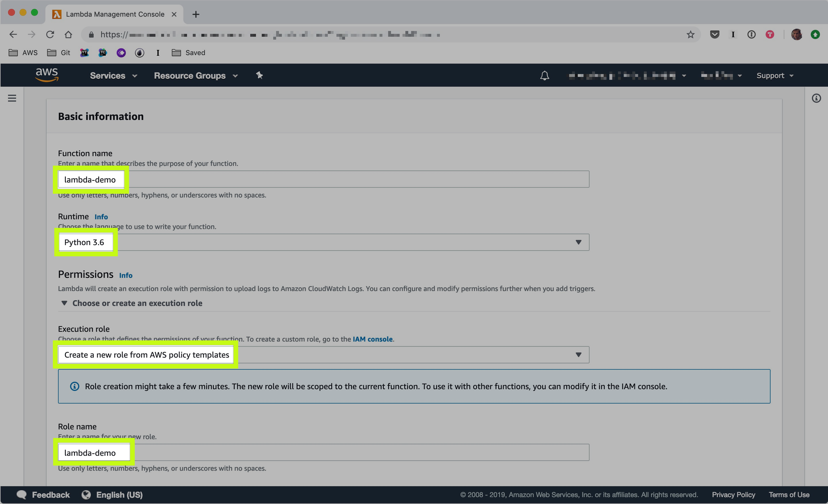Open the info panel icon at right
The width and height of the screenshot is (828, 504).
816,98
